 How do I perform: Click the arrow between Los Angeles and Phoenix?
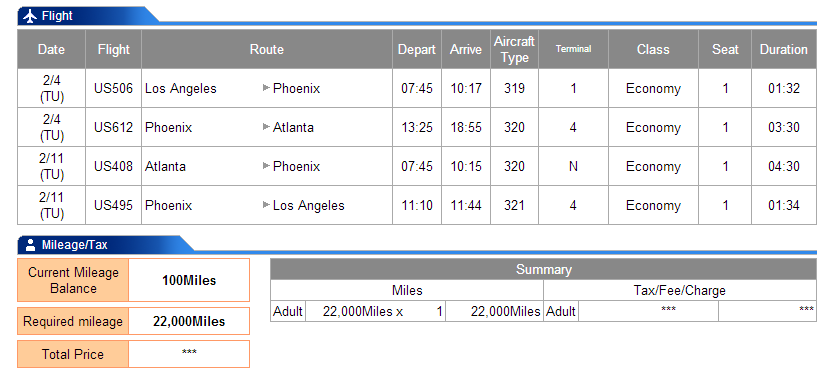coord(266,88)
